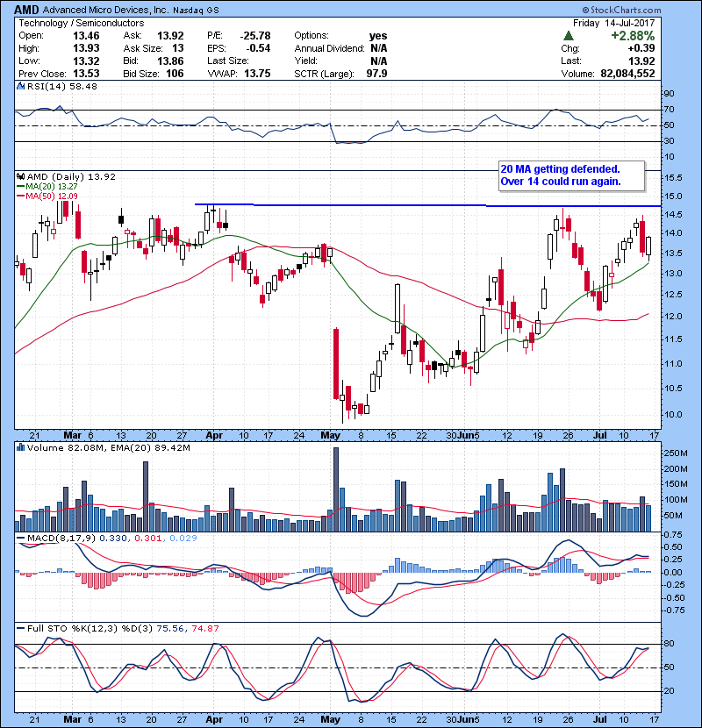
Task: Click the blue horizontal resistance line
Action: [x=427, y=205]
